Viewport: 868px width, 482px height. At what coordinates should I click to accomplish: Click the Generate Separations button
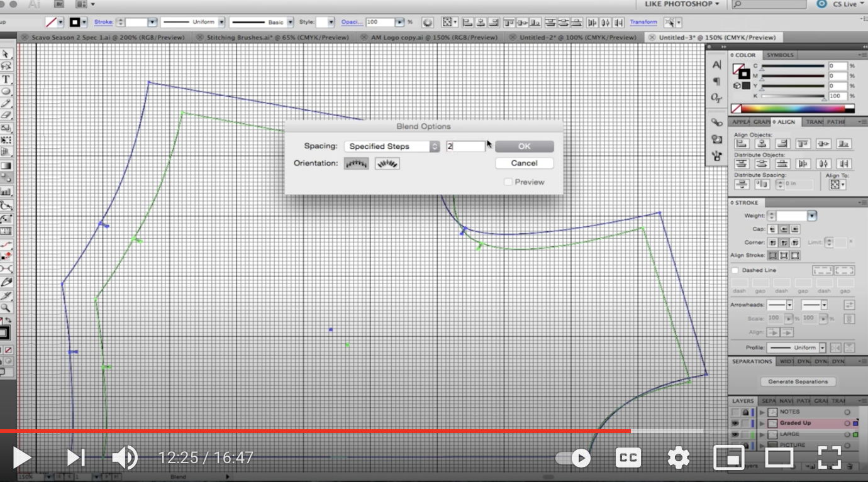point(798,381)
